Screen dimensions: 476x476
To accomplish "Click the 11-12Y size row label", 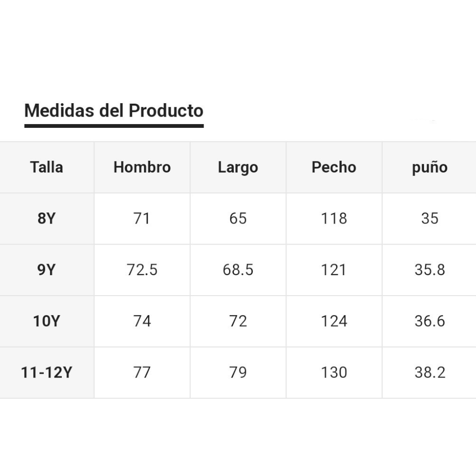I will [46, 372].
